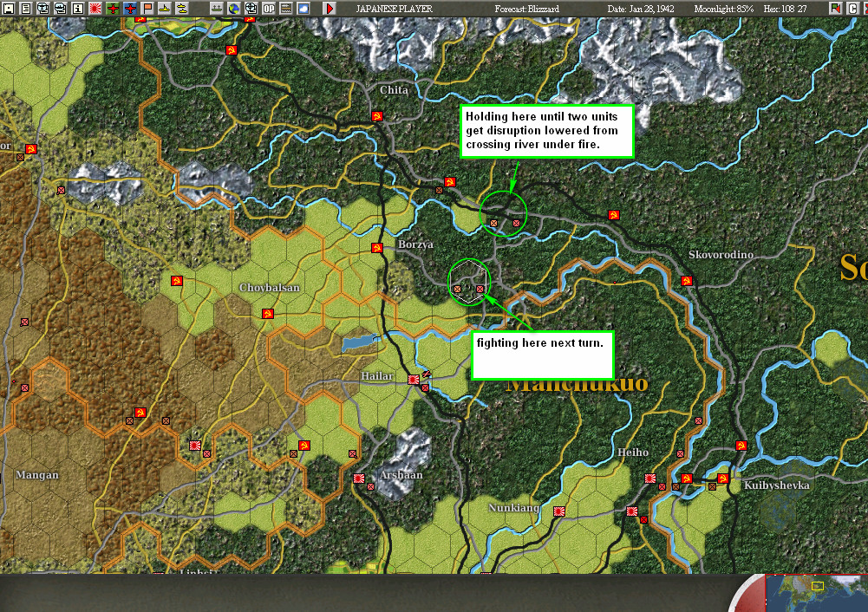
Task: Click the save game disk icon
Action: [x=8, y=9]
